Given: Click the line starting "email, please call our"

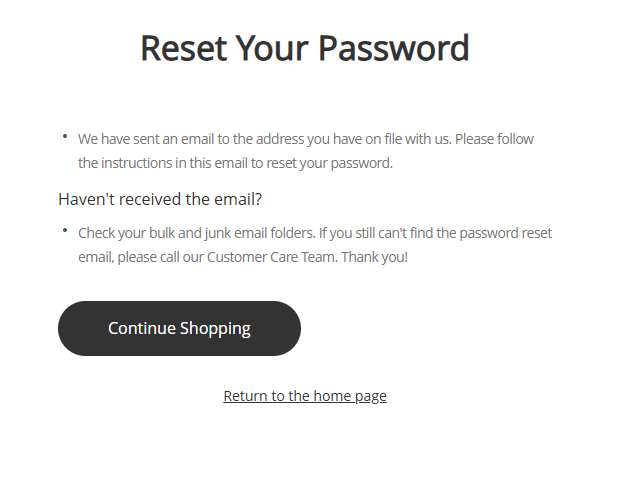Looking at the screenshot, I should [x=243, y=257].
